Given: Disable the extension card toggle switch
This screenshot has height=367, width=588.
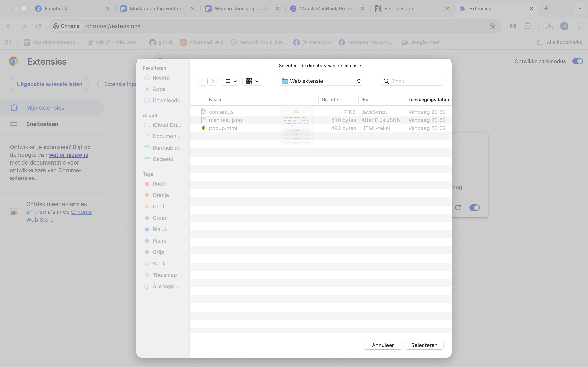Looking at the screenshot, I should tap(474, 208).
